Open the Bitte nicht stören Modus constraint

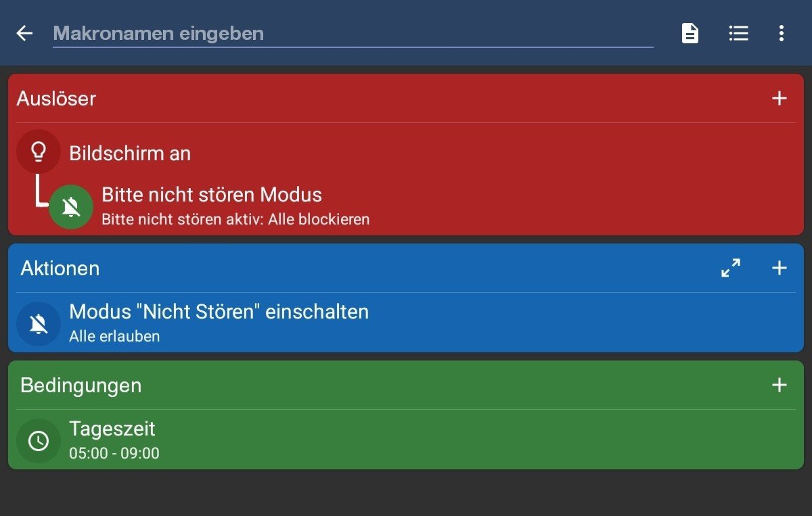(x=212, y=195)
